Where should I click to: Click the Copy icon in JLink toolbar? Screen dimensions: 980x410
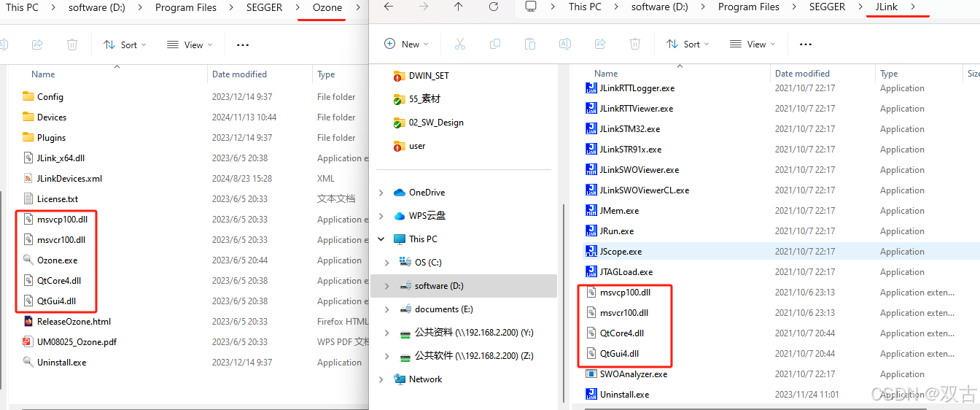(x=494, y=44)
